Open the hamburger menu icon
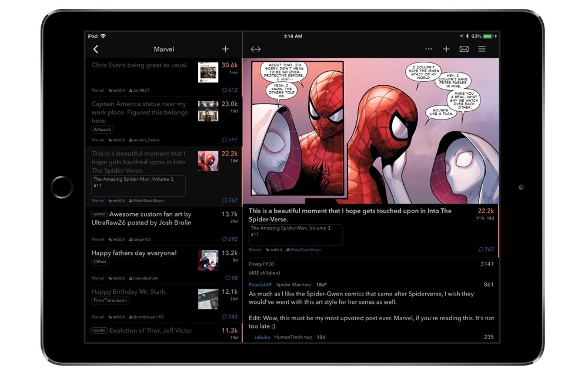This screenshot has height=375, width=588. [482, 49]
